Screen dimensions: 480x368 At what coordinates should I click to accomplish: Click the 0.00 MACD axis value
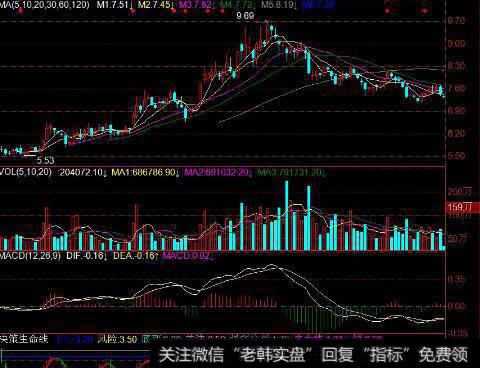point(456,306)
